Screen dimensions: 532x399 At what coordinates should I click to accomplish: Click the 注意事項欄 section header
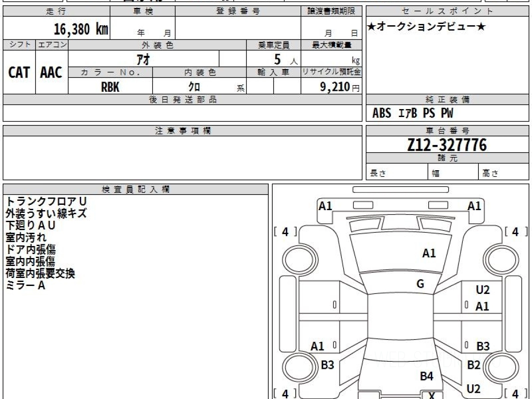click(182, 131)
